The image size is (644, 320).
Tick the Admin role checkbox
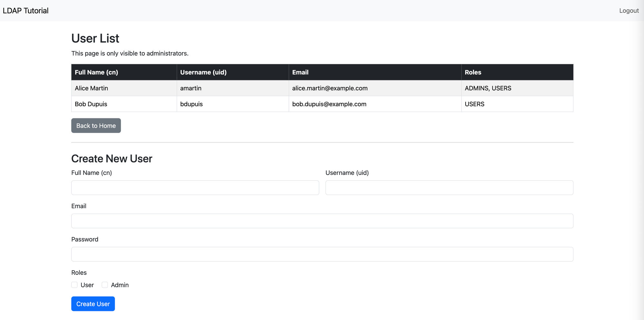coord(105,285)
